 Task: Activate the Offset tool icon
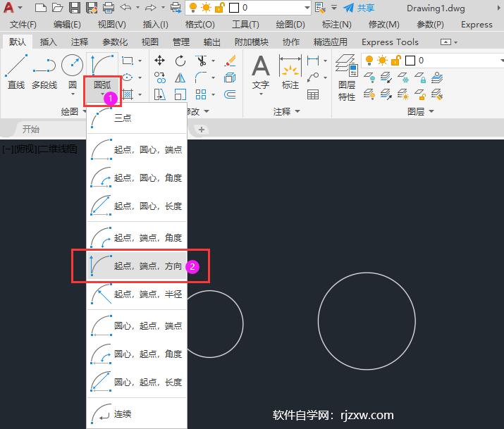click(230, 94)
